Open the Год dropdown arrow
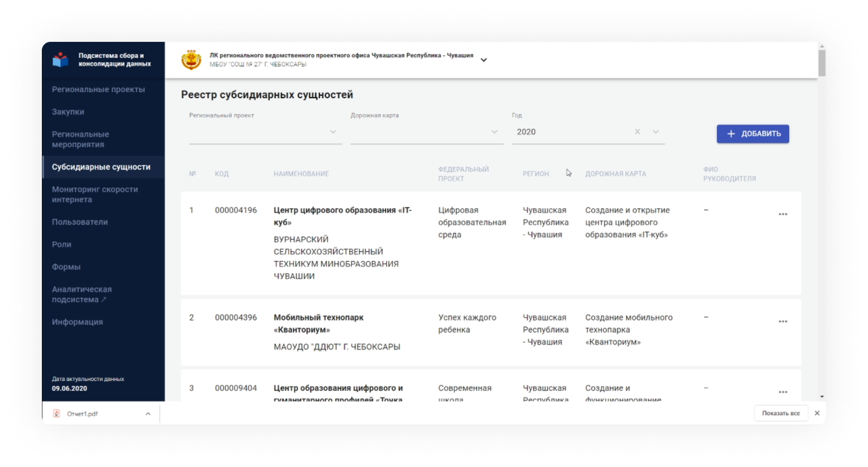This screenshot has height=467, width=868. (656, 132)
